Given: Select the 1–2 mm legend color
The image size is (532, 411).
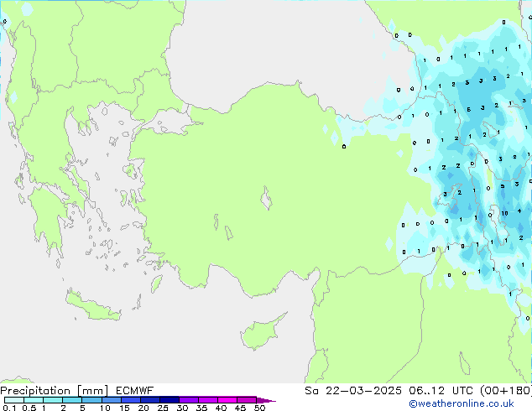Looking at the screenshot, I should tap(53, 400).
